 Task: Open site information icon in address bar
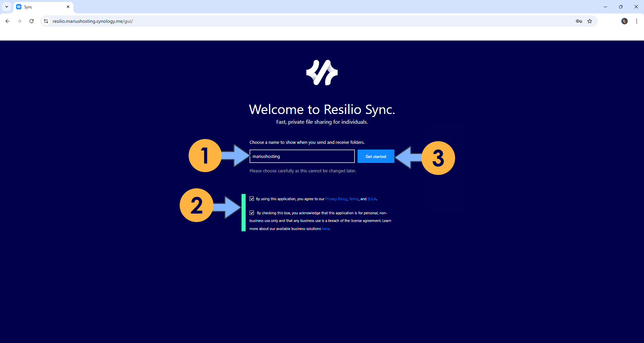[x=46, y=21]
